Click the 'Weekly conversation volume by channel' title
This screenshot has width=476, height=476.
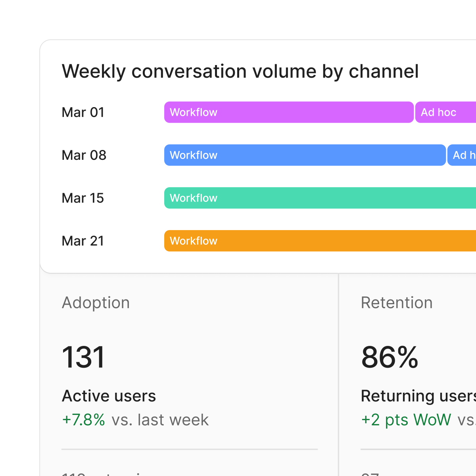pyautogui.click(x=240, y=71)
